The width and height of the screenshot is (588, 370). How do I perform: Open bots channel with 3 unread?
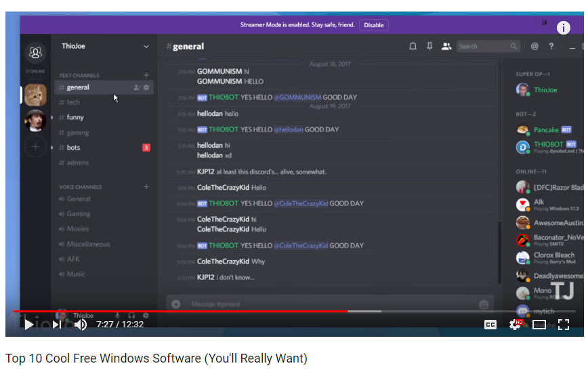(104, 148)
